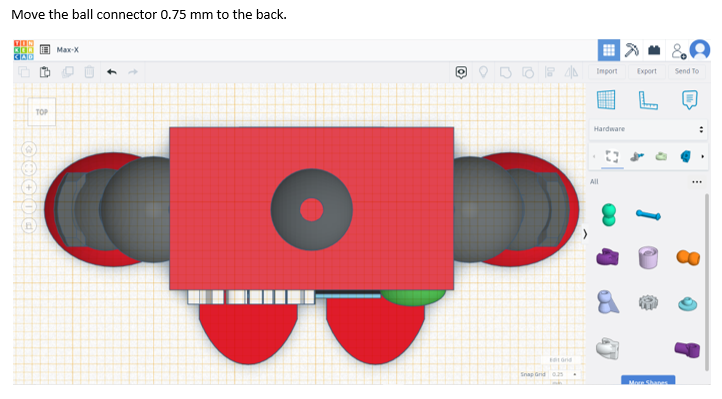Select the green ball connector on canvas
The width and height of the screenshot is (722, 399).
click(x=413, y=298)
